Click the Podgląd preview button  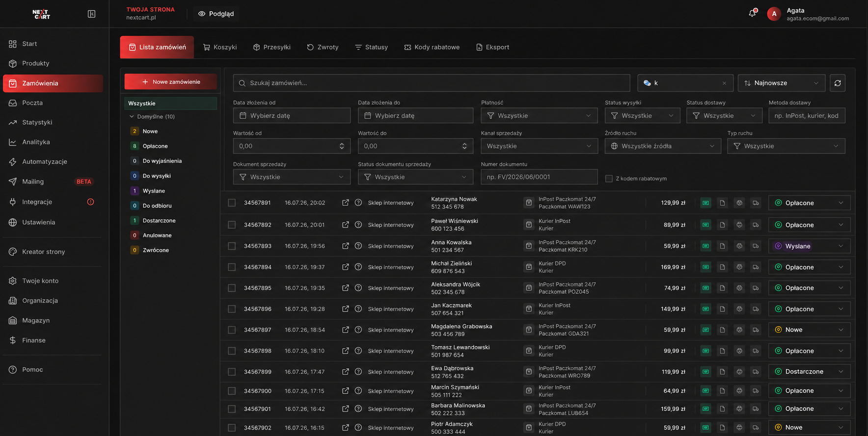click(x=216, y=14)
